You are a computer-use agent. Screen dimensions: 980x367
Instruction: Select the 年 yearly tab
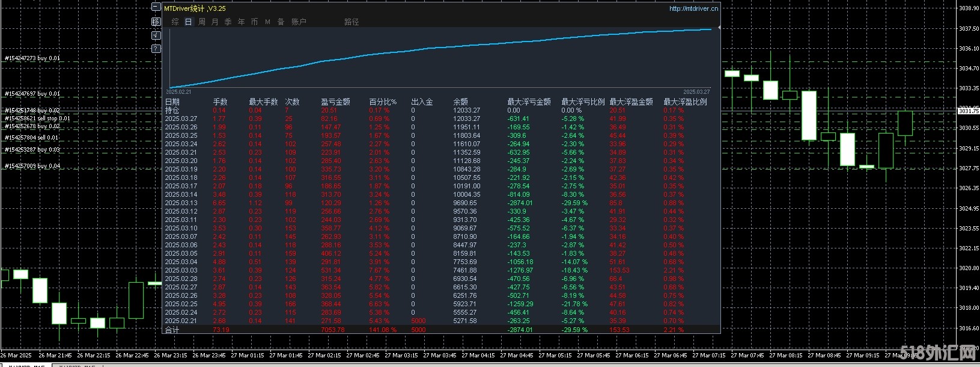[x=242, y=22]
